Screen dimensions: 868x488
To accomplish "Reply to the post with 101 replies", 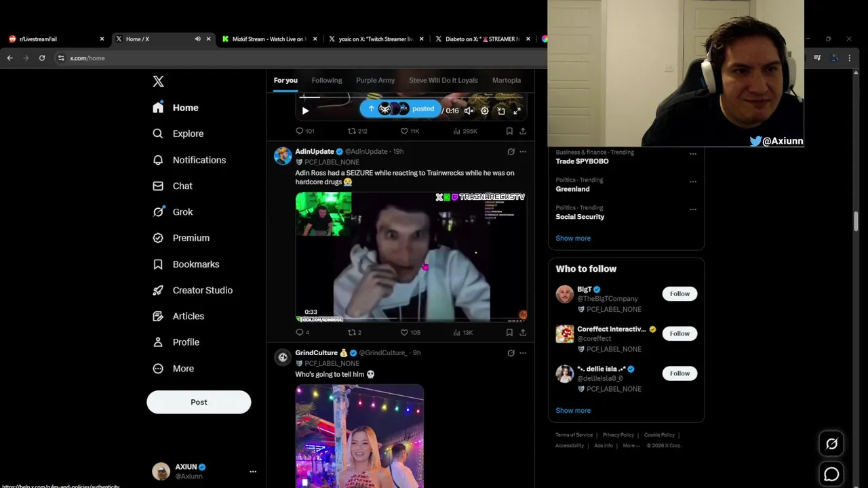I will pos(305,131).
